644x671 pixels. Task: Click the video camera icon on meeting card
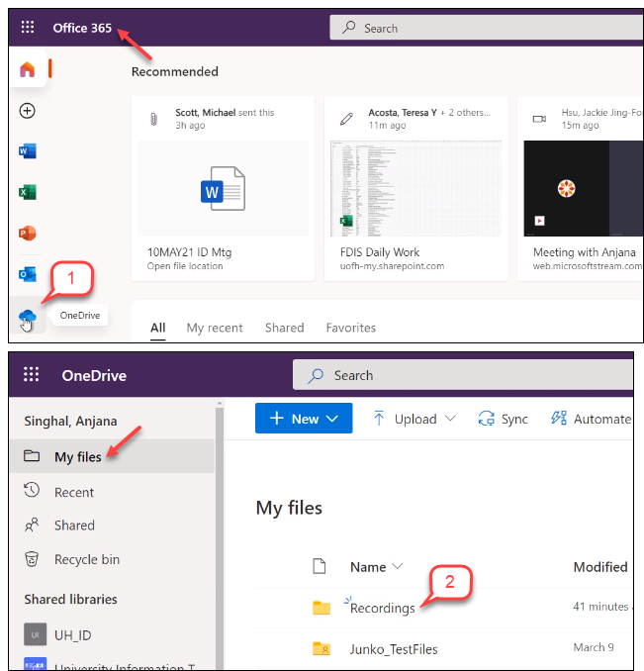click(x=539, y=119)
